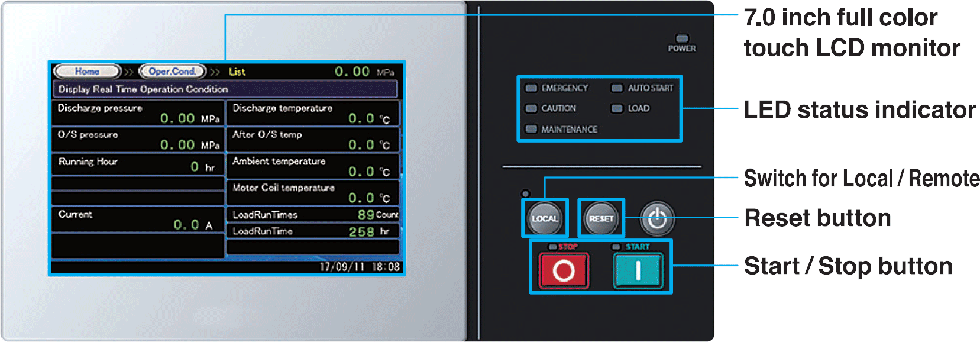Tap the AUTO START LED indicator
This screenshot has height=342, width=980.
click(x=617, y=88)
